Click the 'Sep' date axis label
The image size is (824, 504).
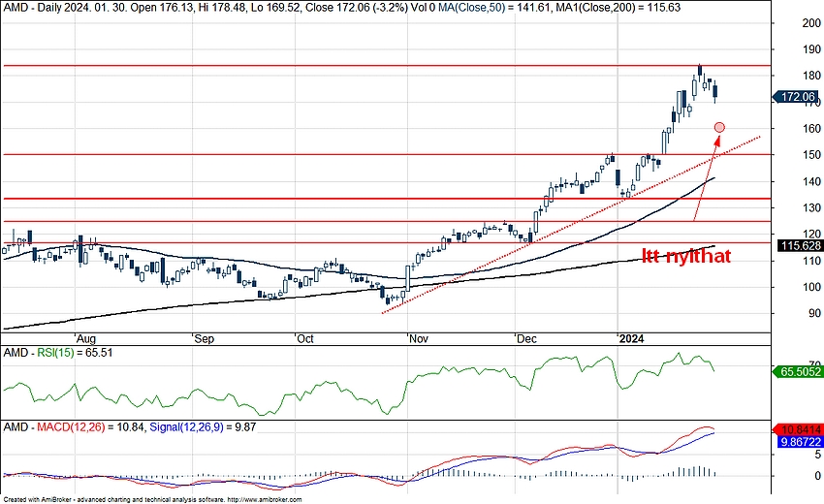pos(204,338)
